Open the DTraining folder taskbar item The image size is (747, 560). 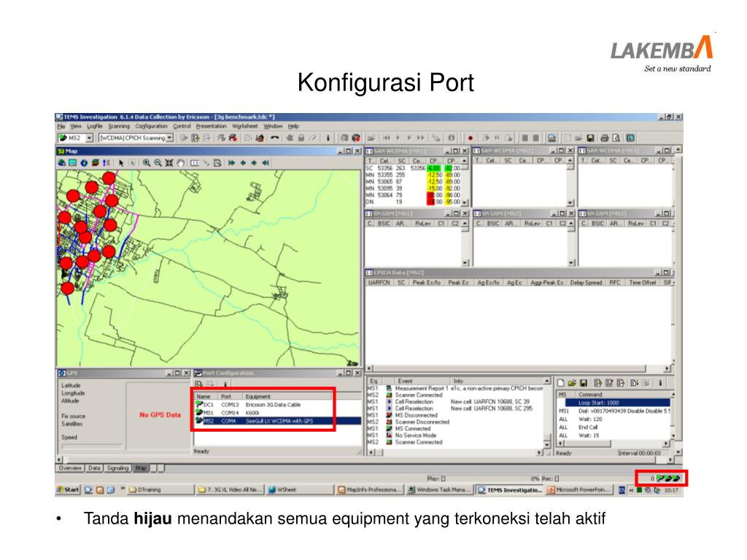(161, 489)
